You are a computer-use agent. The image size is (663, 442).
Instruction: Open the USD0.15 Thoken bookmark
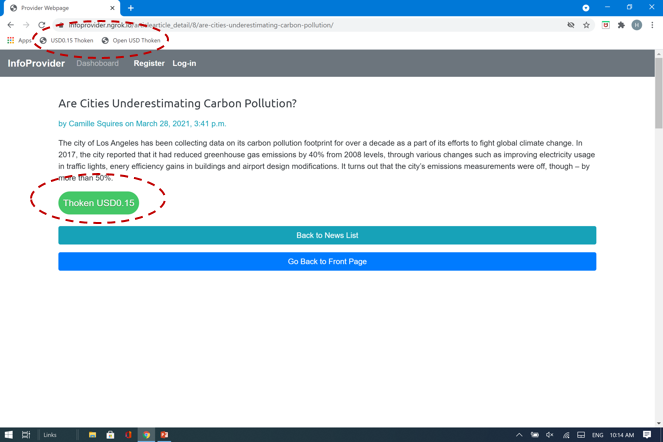67,41
